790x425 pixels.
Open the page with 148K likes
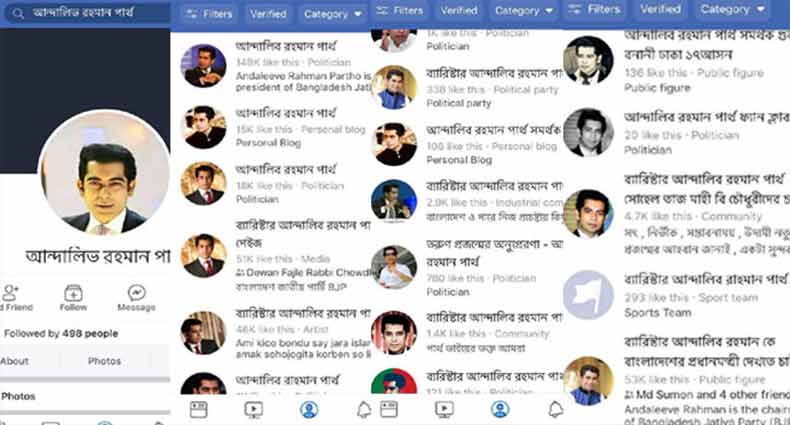275,66
